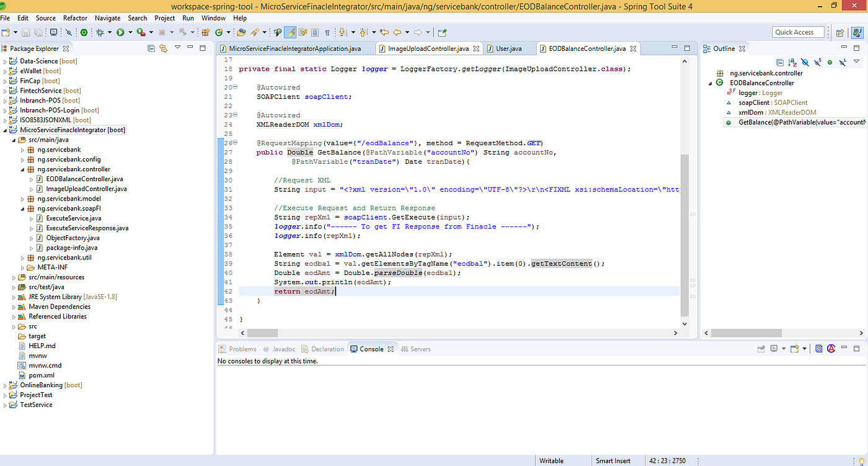Sort Outline members alphabetically
The width and height of the screenshot is (868, 466).
click(792, 61)
